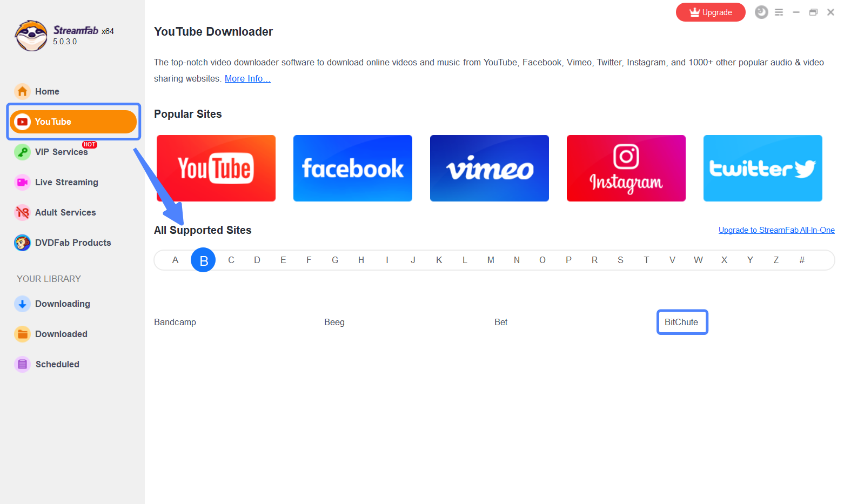Viewport: 844px width, 504px height.
Task: Click the red Upgrade button
Action: (711, 12)
